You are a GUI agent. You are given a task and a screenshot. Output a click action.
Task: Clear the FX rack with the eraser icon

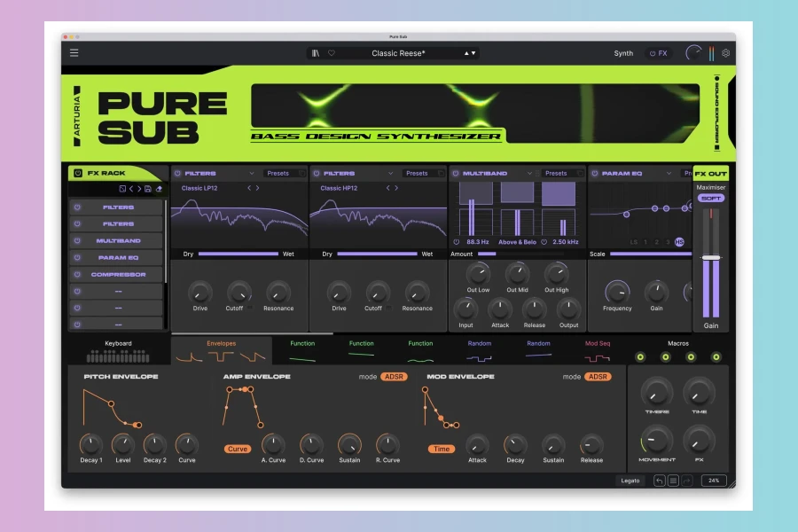click(159, 189)
